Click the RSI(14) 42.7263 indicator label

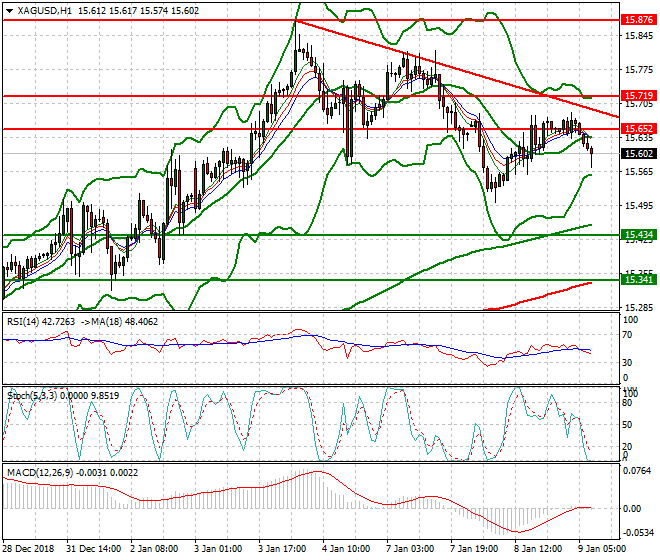[41, 322]
